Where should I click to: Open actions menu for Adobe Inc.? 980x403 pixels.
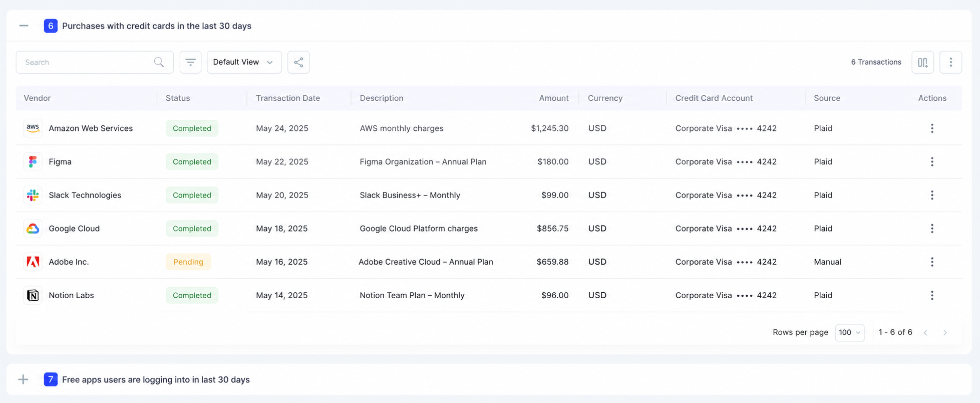click(x=932, y=262)
